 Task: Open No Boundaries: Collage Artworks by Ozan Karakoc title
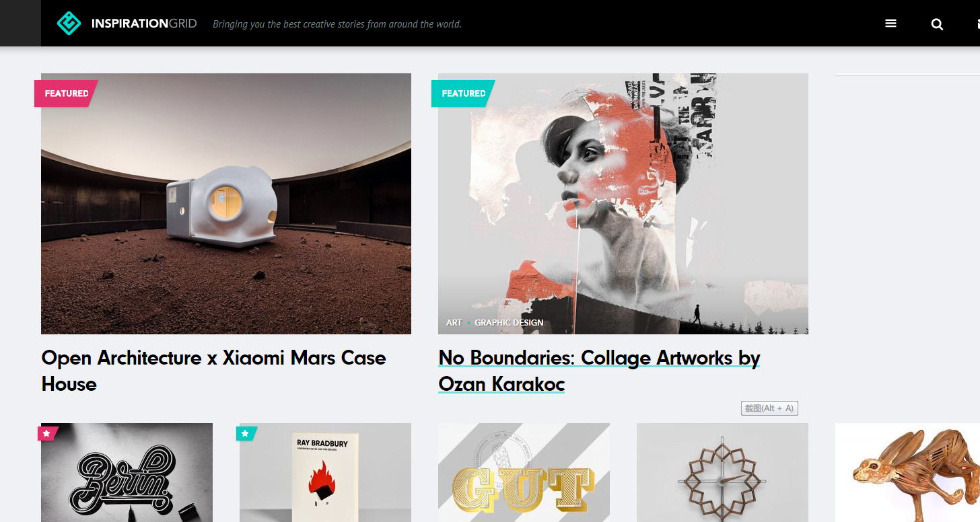(599, 371)
